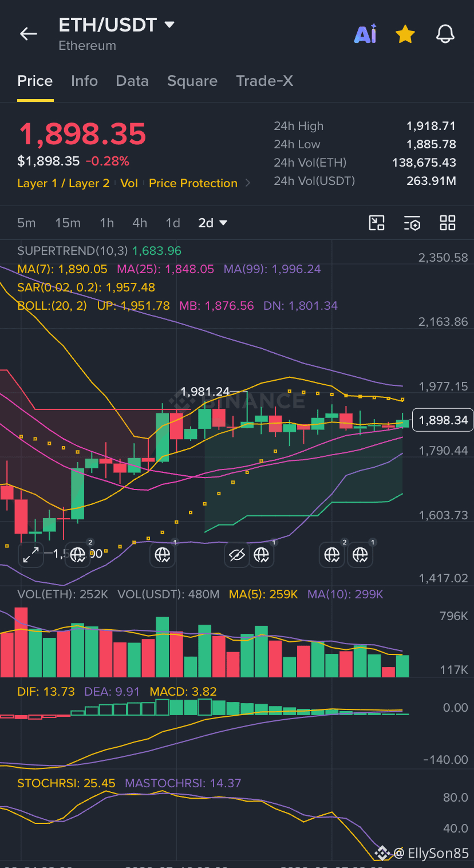Click the MA(5): 259K volume label
Screen dimensions: 474x868
(263, 594)
